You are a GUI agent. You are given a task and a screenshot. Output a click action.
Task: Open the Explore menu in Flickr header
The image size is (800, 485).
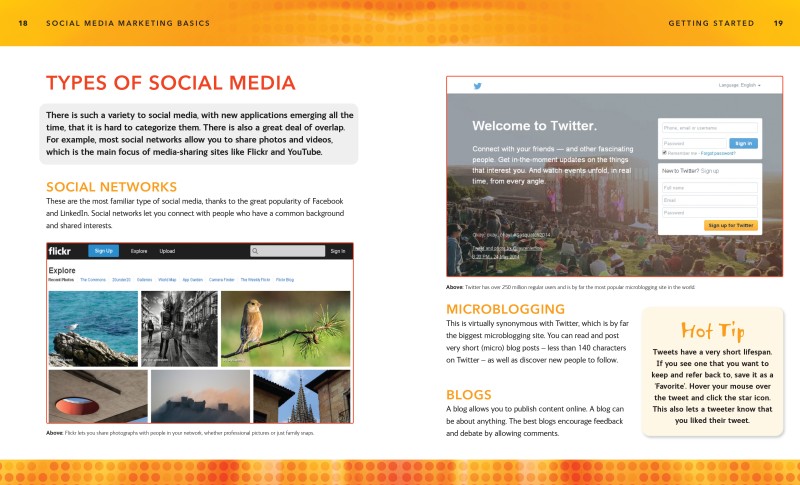point(139,251)
